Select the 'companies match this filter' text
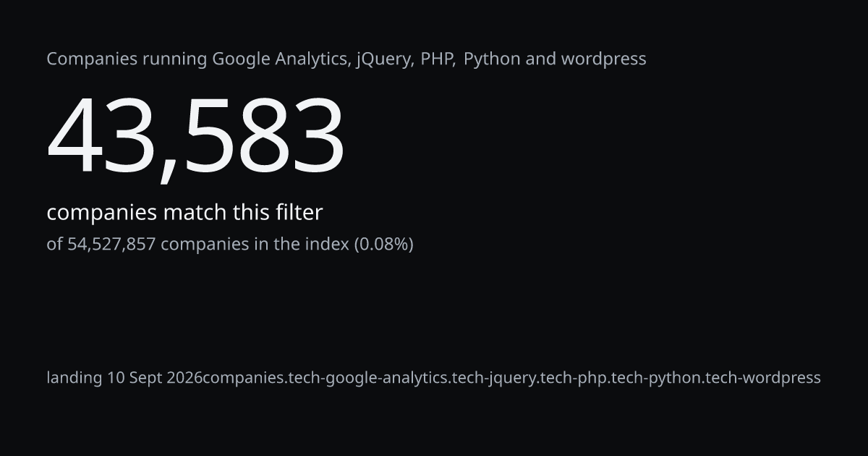This screenshot has height=456, width=868. tap(184, 213)
